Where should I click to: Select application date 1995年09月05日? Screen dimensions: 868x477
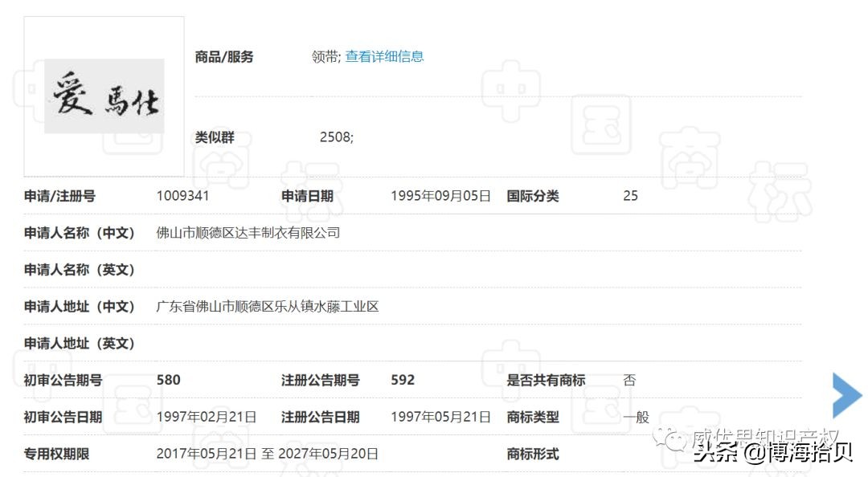coord(440,196)
